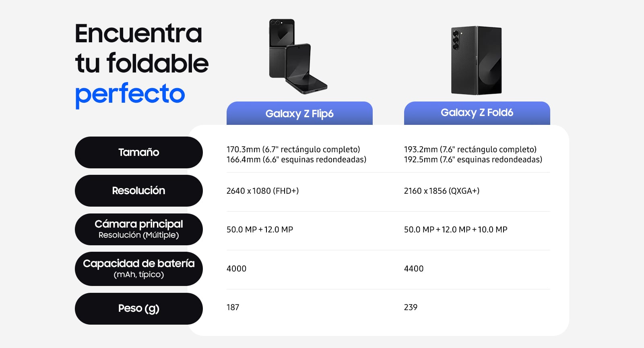Click the Flip6 camera spec 50.0 MP + 12.0 MP

pyautogui.click(x=260, y=230)
